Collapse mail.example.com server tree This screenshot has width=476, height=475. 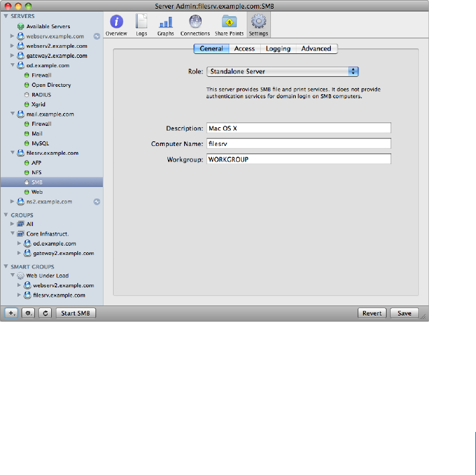click(13, 114)
